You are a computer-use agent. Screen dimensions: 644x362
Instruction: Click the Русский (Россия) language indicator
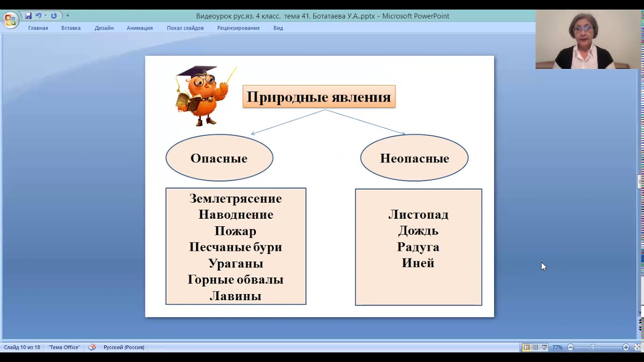click(x=124, y=347)
